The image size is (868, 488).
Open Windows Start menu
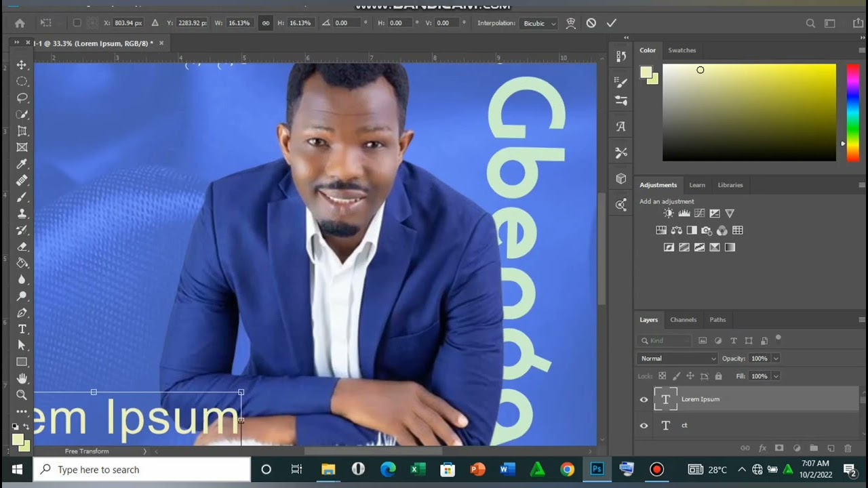pos(16,469)
